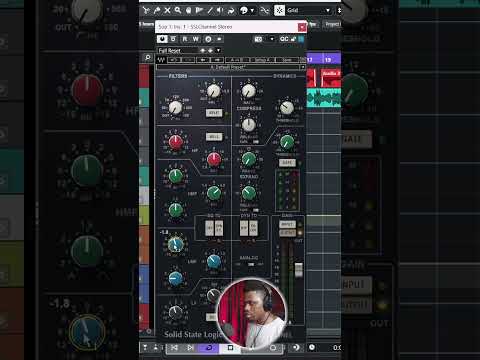The width and height of the screenshot is (480, 360).
Task: Click the Waves undo arrow button
Action: click(x=174, y=60)
